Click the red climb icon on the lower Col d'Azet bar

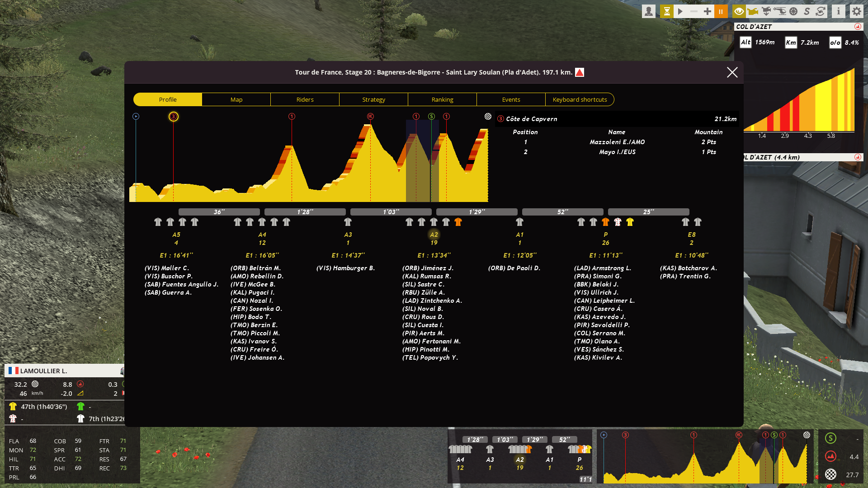coord(858,157)
